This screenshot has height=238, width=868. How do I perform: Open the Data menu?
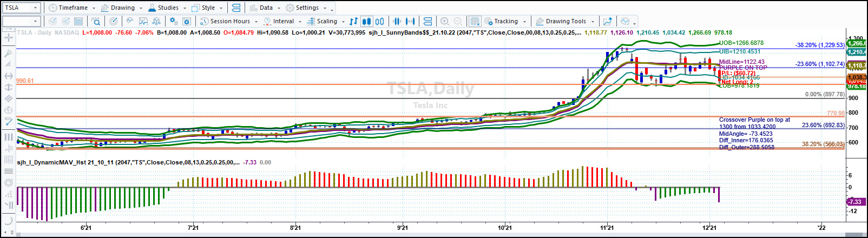click(265, 8)
